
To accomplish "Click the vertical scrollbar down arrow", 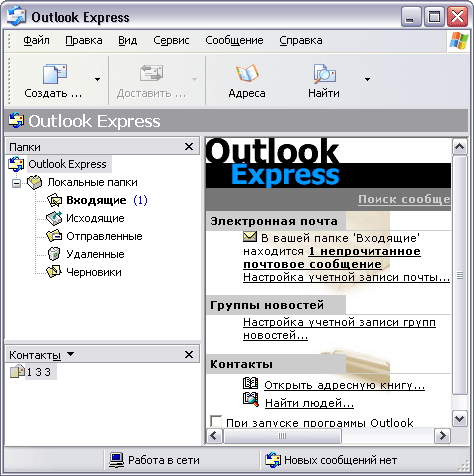I will (x=460, y=419).
